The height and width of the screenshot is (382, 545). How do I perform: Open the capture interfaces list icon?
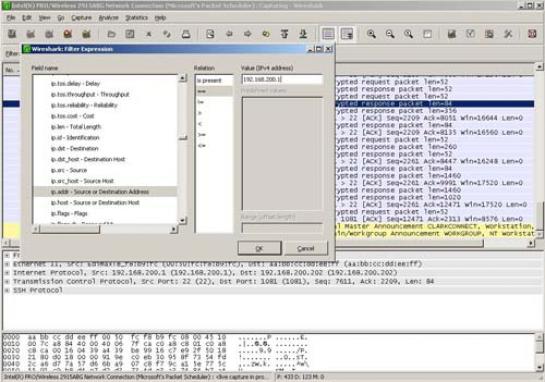click(12, 34)
